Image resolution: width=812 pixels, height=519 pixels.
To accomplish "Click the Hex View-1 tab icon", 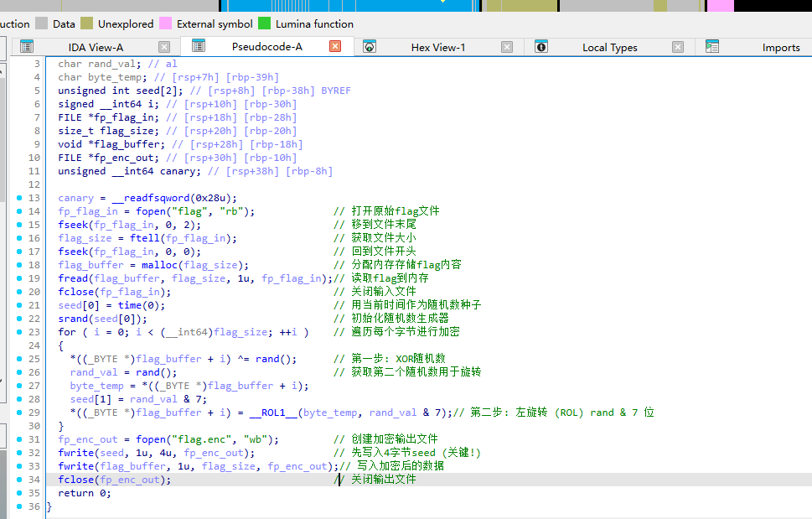I will (x=370, y=47).
